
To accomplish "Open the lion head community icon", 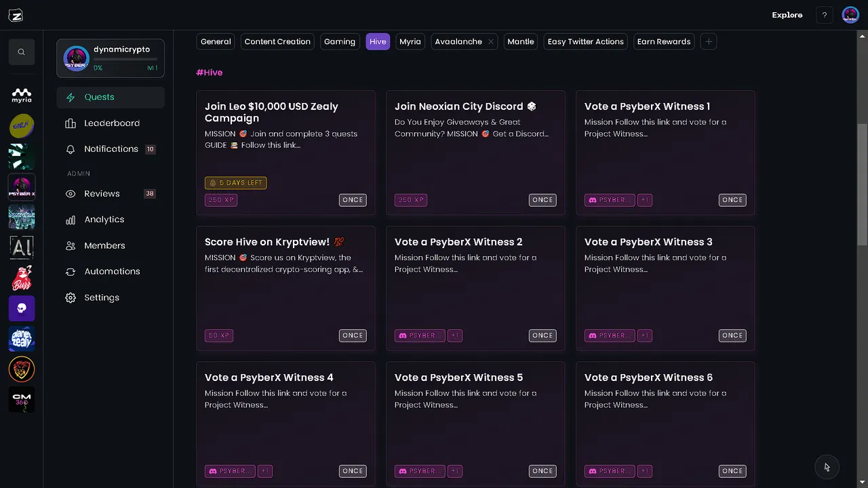I will [x=22, y=369].
